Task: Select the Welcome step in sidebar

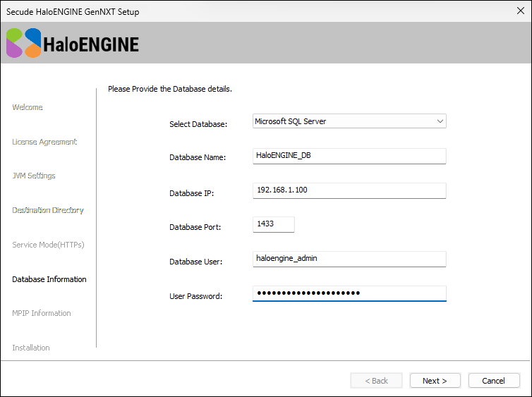Action: pyautogui.click(x=28, y=107)
